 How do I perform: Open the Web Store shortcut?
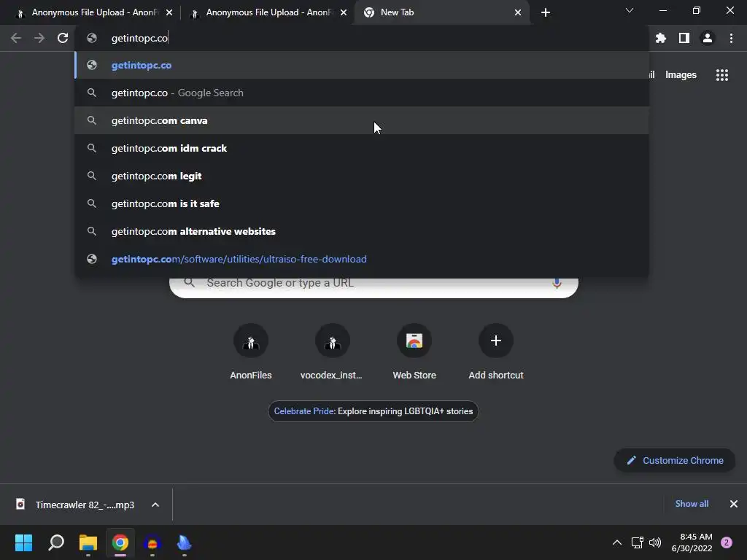click(414, 351)
